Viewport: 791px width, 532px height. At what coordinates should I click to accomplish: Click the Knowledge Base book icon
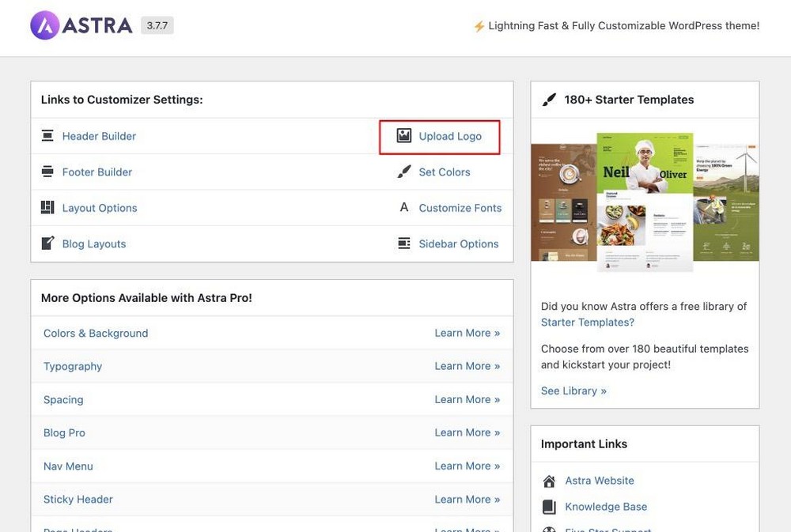point(549,507)
